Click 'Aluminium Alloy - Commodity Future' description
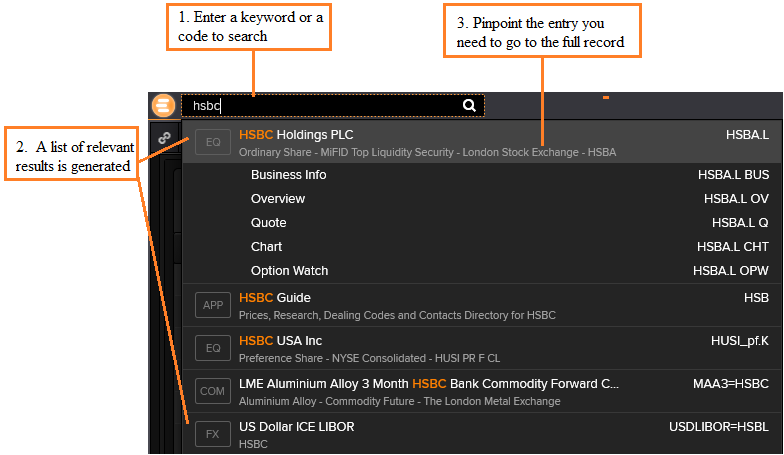This screenshot has height=455, width=784. [x=400, y=401]
